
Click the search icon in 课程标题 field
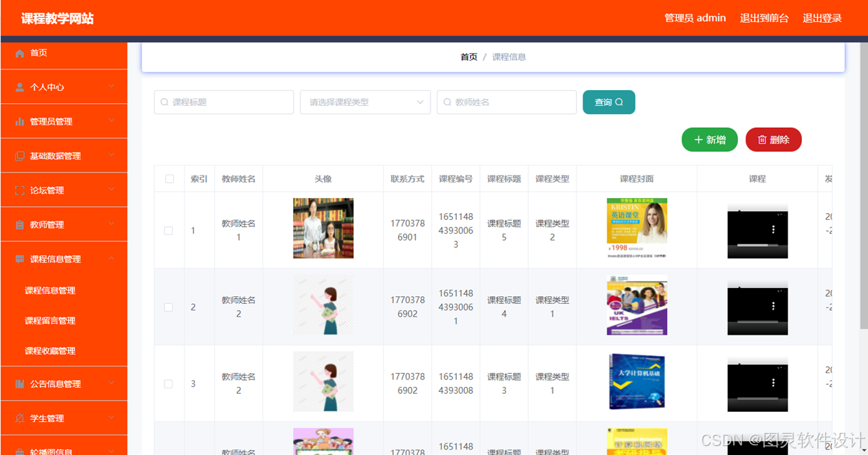click(164, 102)
